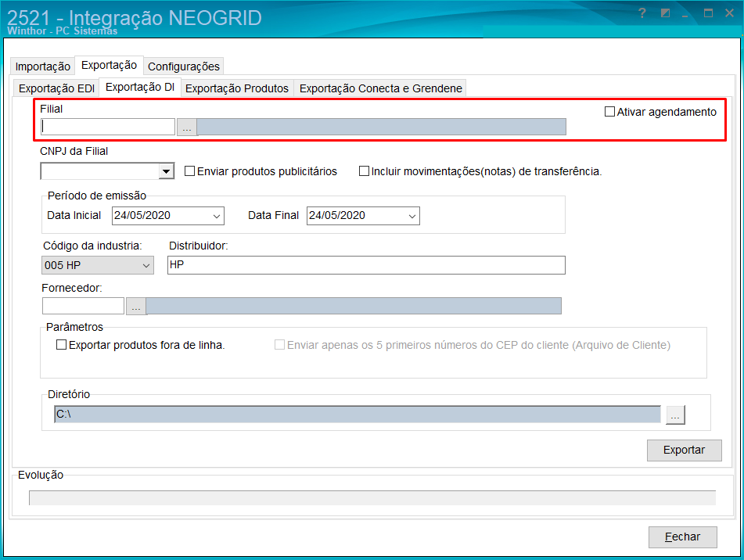The width and height of the screenshot is (744, 560).
Task: Open Data Final date picker
Action: coord(412,216)
